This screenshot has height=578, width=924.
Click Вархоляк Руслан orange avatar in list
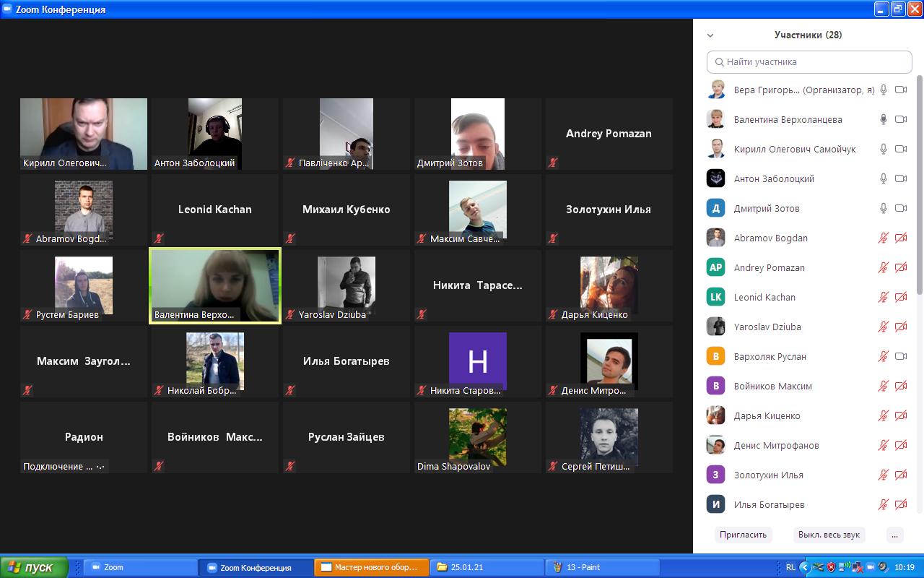tap(716, 356)
